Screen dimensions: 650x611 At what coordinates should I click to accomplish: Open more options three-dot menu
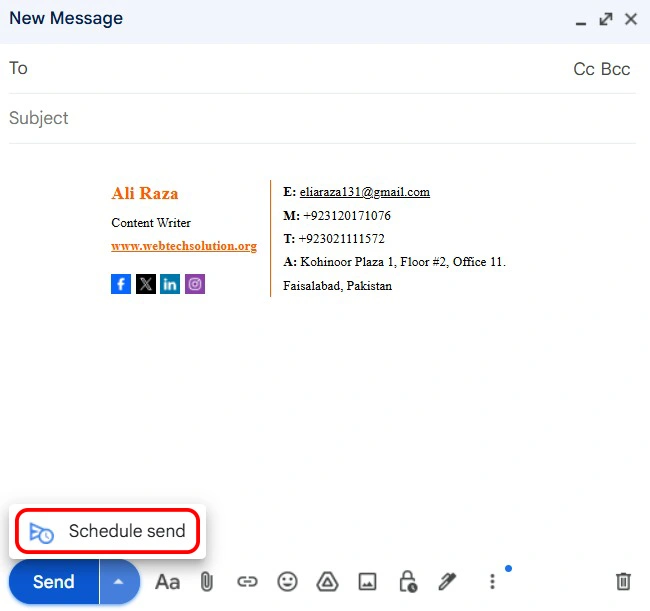[x=492, y=582]
